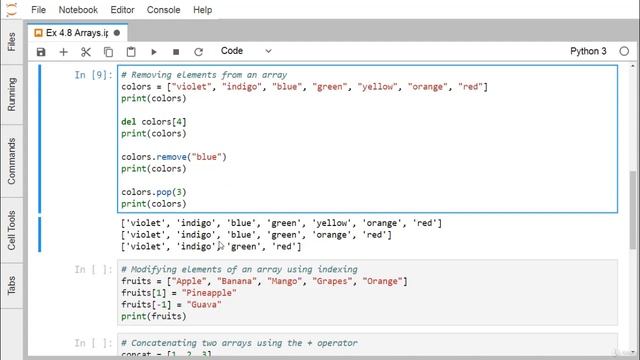Select the Concatenating two arrays code cell

[x=367, y=345]
